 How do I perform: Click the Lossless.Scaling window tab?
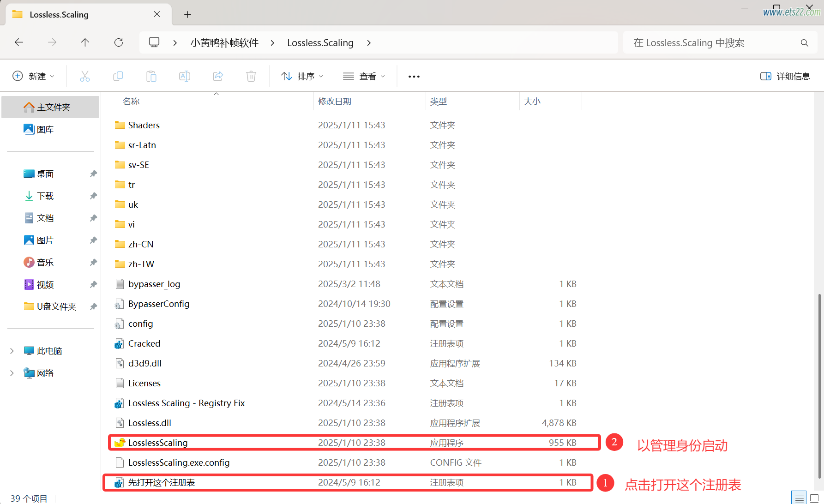click(x=88, y=14)
